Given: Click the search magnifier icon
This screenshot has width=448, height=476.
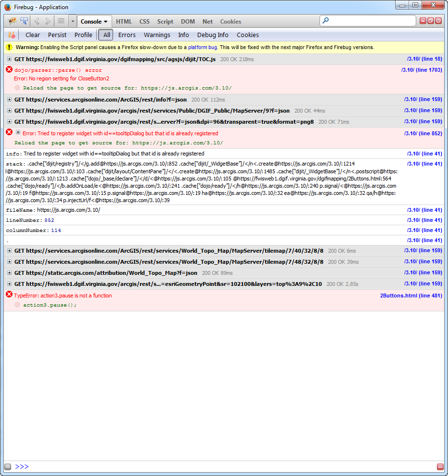Looking at the screenshot, I should 325,21.
